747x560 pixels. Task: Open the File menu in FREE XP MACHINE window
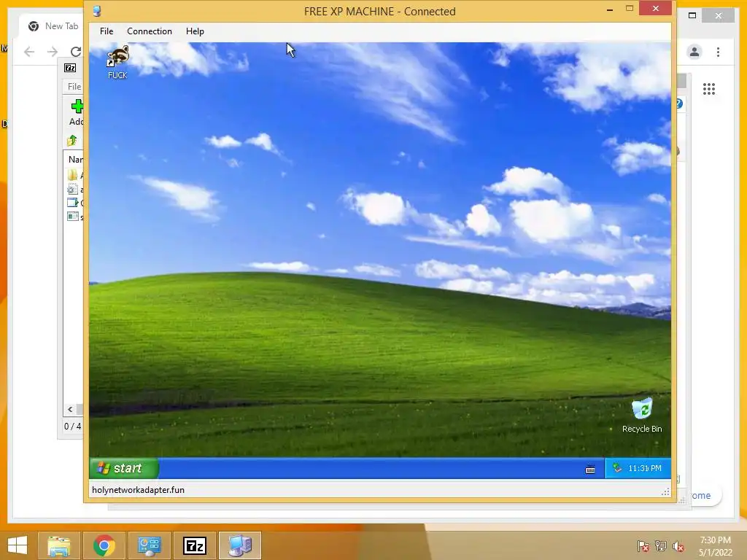107,31
